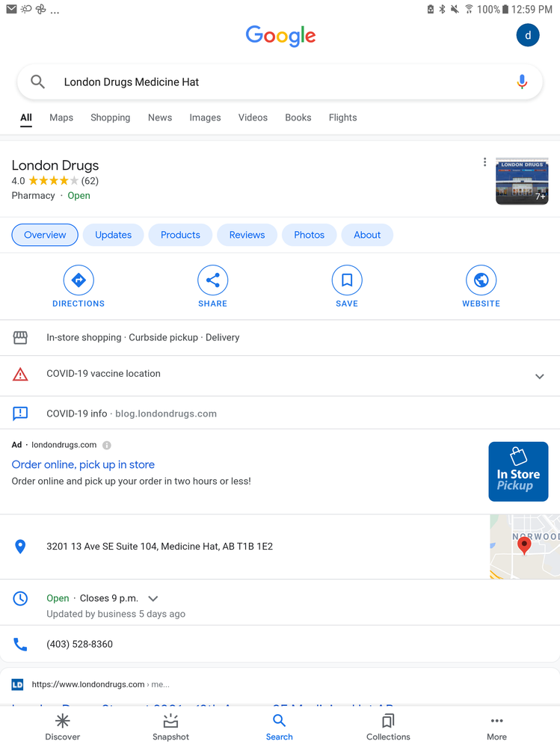Switch to the Maps search tab
Viewport: 560px width, 747px height.
61,117
